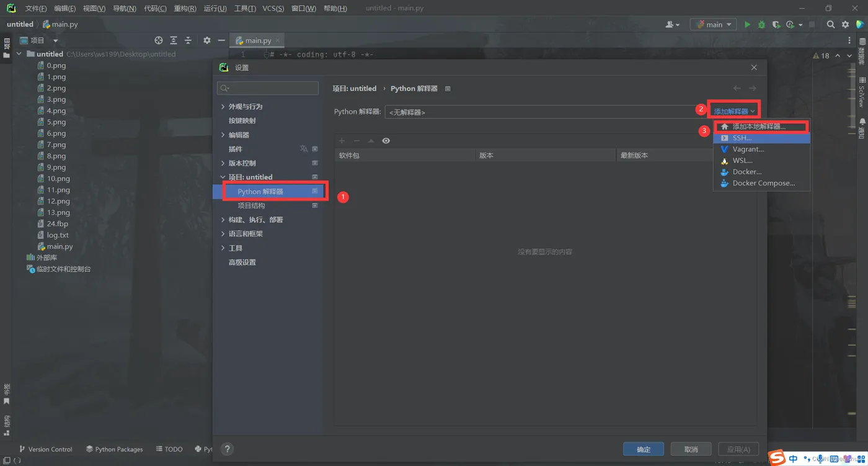Open the 文件(F) menu

(36, 9)
